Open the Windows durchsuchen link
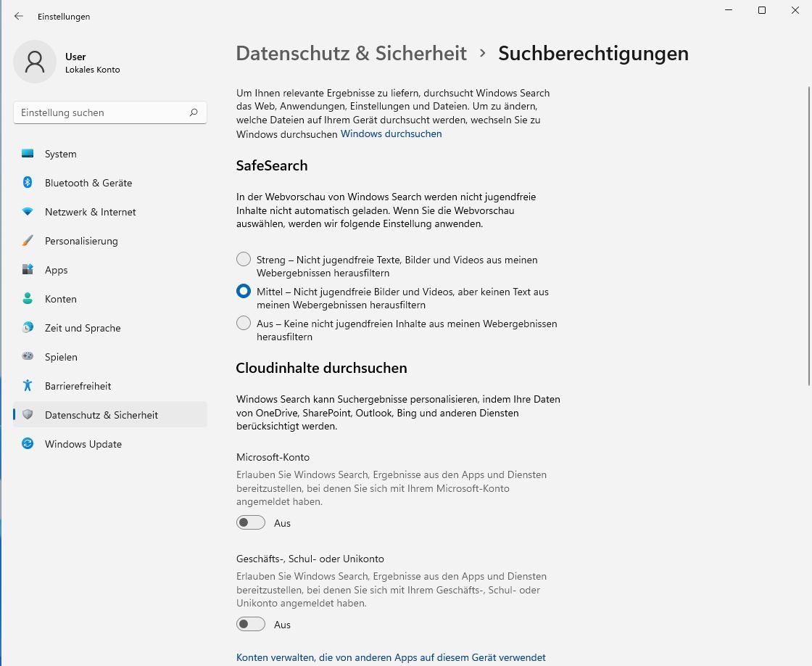The height and width of the screenshot is (666, 812). [391, 133]
